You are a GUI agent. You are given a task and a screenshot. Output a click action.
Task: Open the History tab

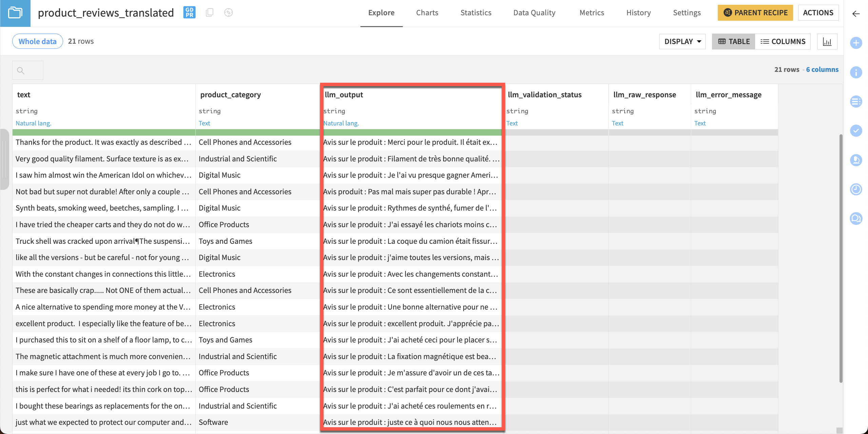638,13
